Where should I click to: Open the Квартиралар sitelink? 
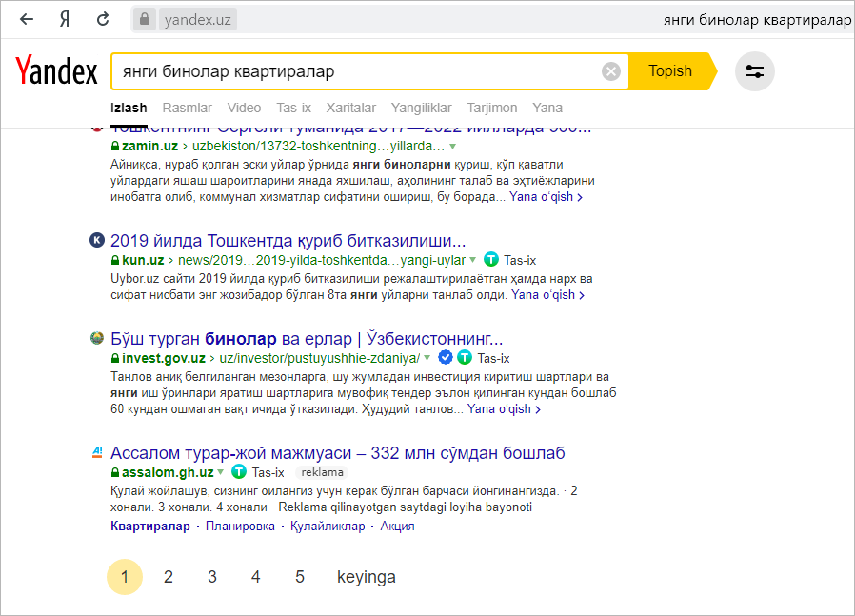point(149,527)
